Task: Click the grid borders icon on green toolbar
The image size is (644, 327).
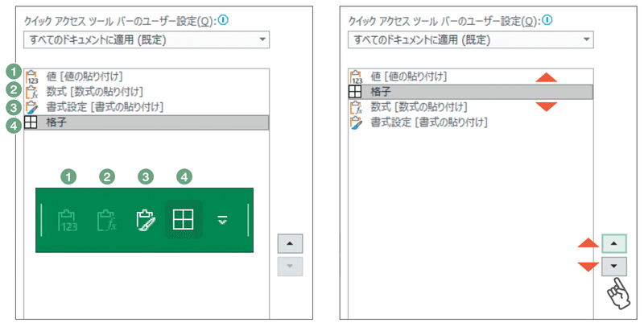Action: 184,219
